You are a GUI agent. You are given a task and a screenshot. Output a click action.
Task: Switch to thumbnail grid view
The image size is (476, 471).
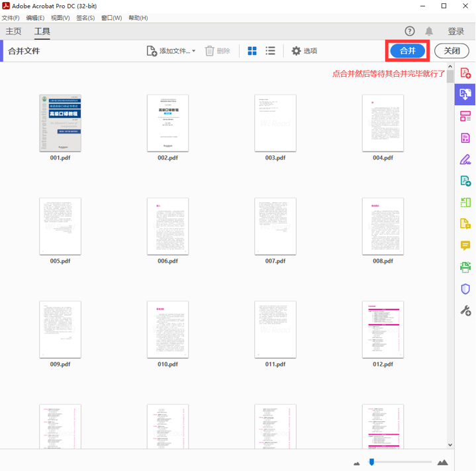click(x=252, y=51)
